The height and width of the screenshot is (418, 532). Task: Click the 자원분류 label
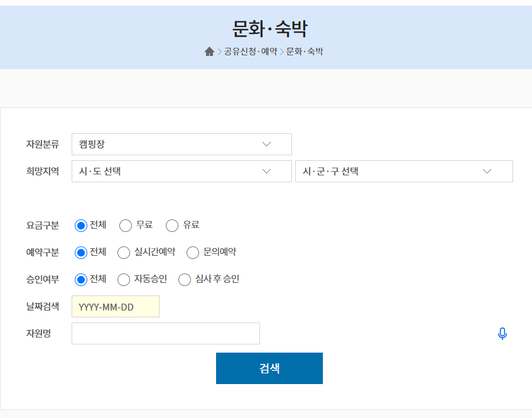(x=43, y=145)
